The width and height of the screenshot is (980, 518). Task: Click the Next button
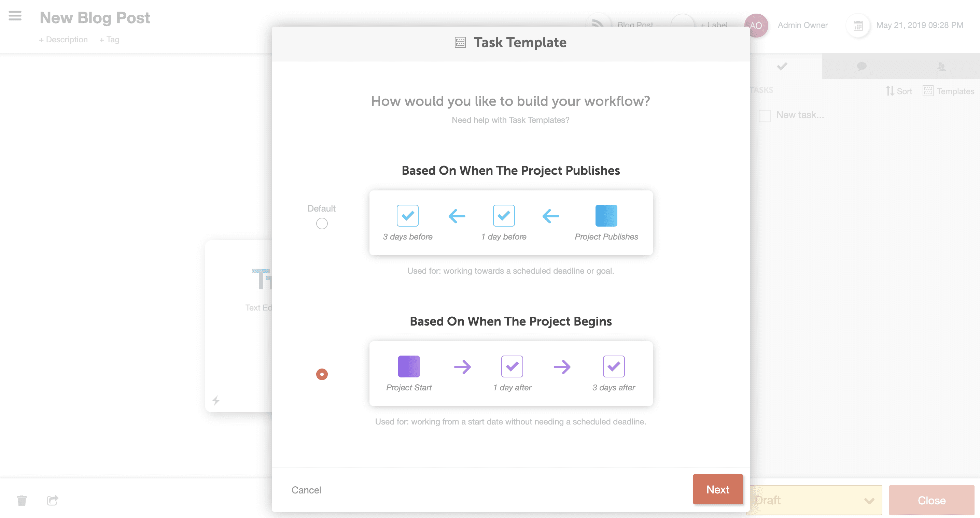[718, 489]
